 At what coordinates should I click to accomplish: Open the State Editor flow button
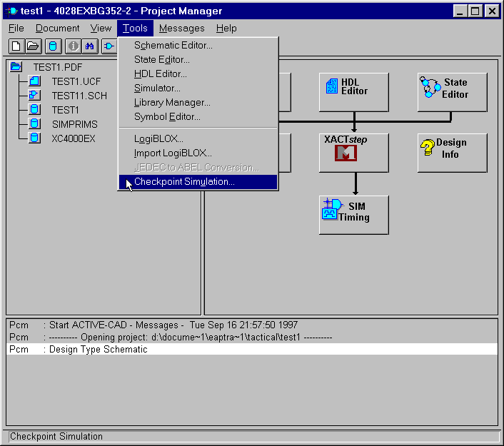point(453,92)
